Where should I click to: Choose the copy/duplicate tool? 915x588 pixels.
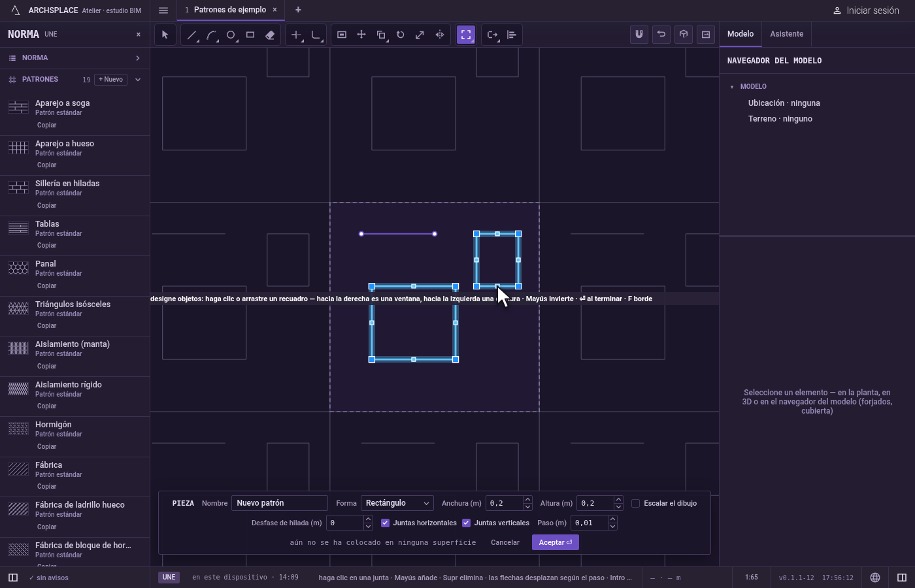[381, 35]
